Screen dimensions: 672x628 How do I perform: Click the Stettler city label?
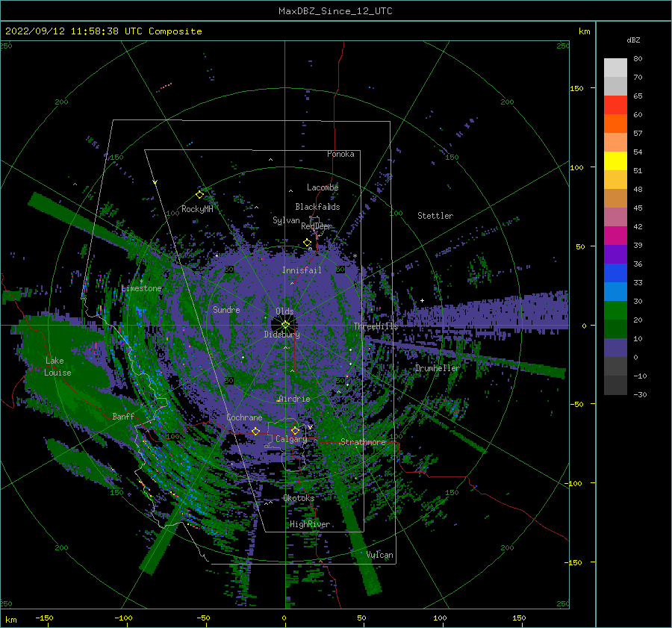click(x=435, y=216)
